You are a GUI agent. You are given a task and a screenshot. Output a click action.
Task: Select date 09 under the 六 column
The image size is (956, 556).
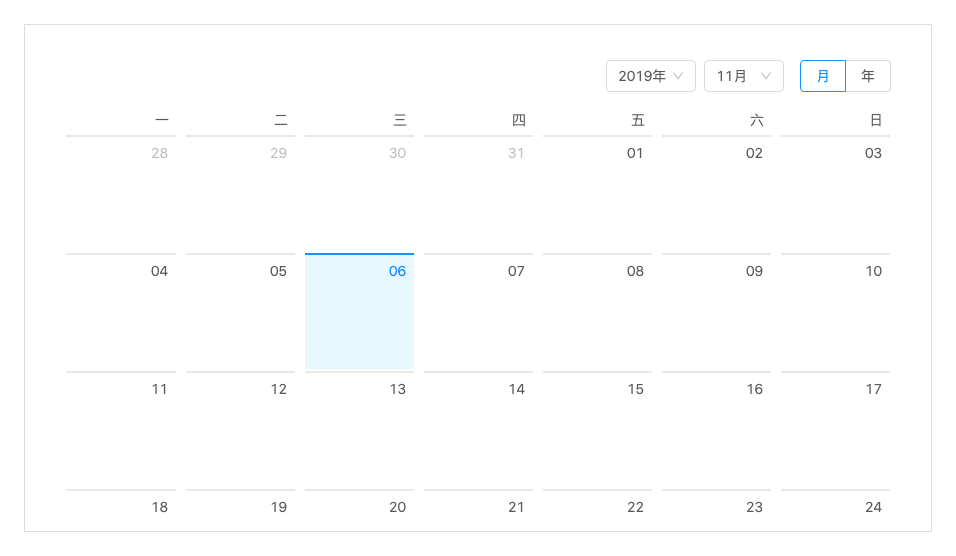[716, 311]
